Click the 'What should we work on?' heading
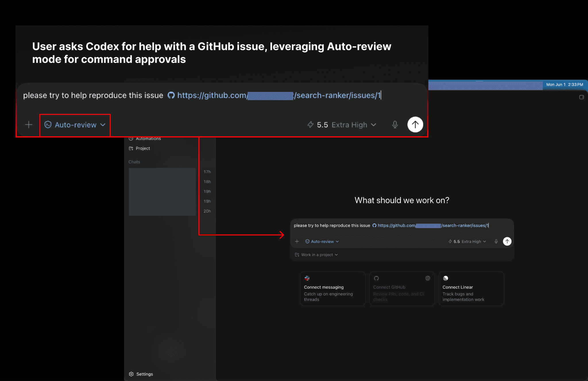 tap(402, 200)
